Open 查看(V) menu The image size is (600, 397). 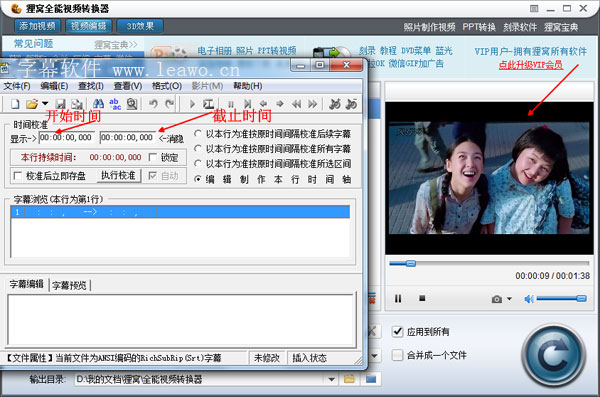click(128, 86)
